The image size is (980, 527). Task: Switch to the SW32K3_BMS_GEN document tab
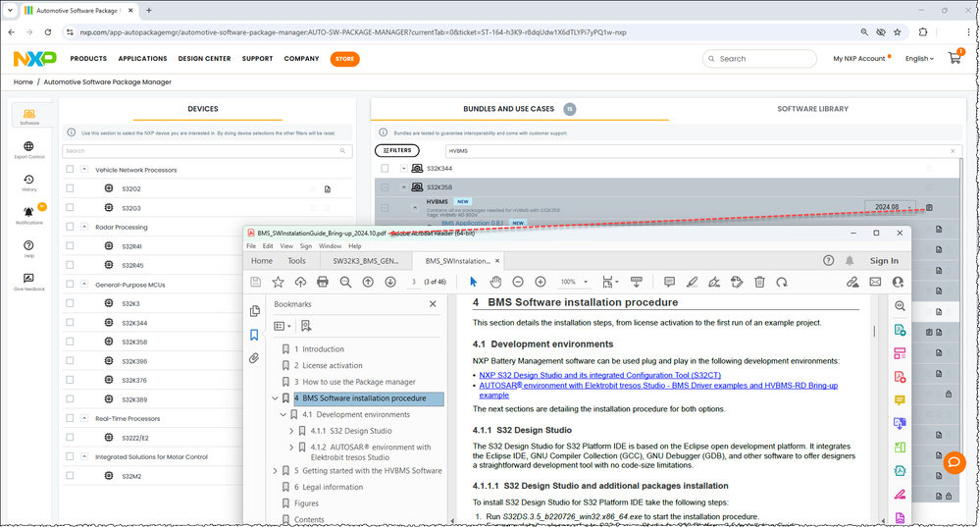(x=365, y=261)
